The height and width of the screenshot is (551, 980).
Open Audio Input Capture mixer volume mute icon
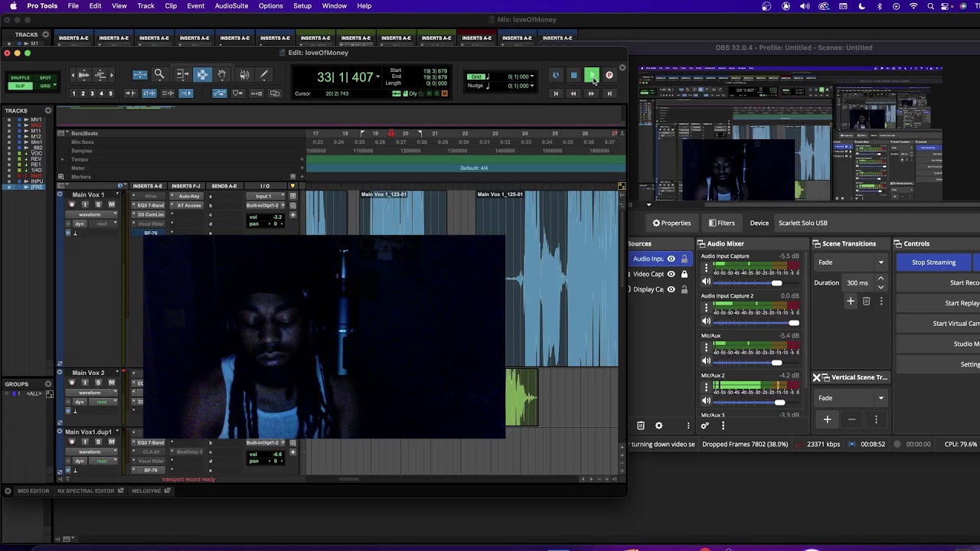(706, 282)
